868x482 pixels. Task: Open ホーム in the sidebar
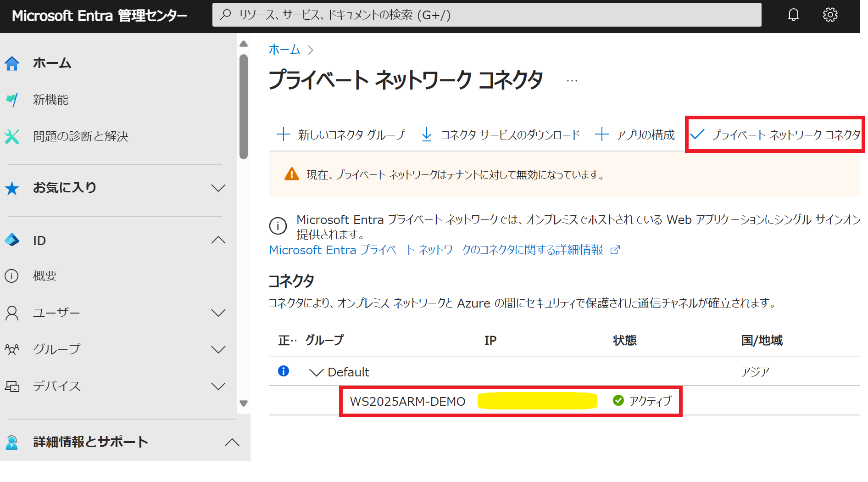click(x=52, y=63)
